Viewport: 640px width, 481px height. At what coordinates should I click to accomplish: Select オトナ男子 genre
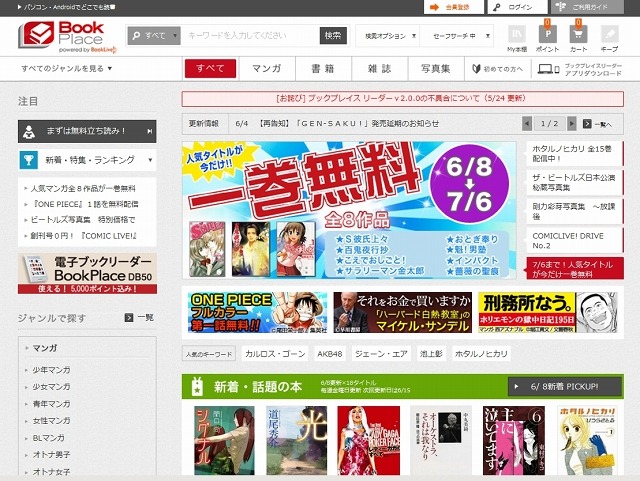click(51, 454)
